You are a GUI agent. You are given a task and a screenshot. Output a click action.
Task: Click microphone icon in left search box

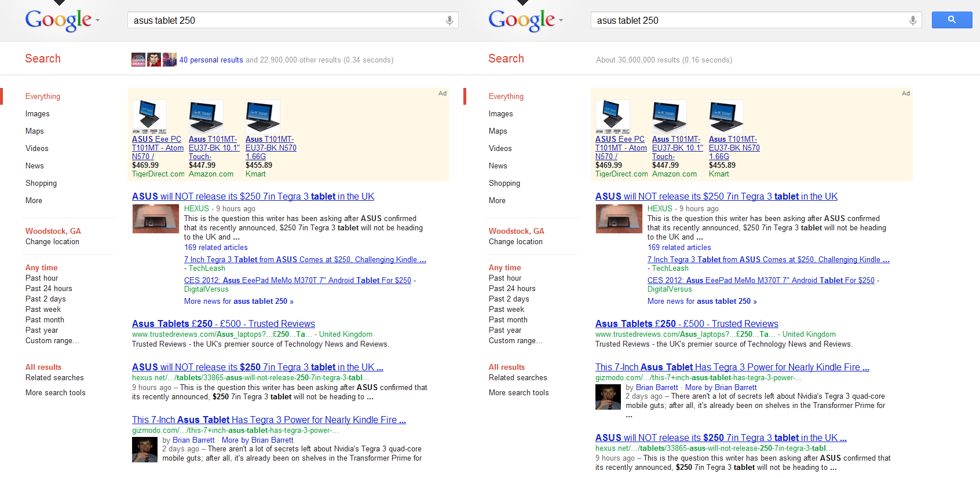pyautogui.click(x=449, y=20)
